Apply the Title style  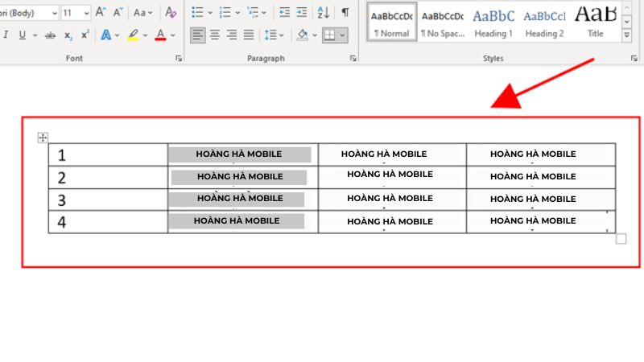coord(596,23)
